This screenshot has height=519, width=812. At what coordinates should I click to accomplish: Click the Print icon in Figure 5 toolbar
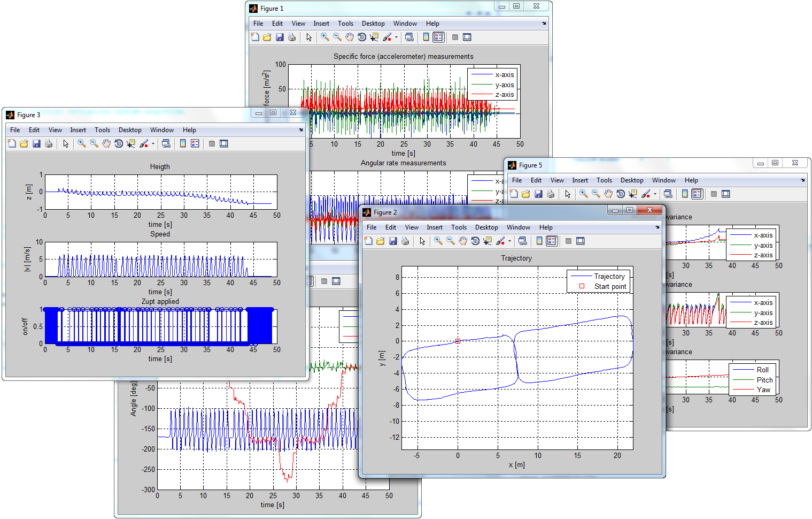click(551, 194)
